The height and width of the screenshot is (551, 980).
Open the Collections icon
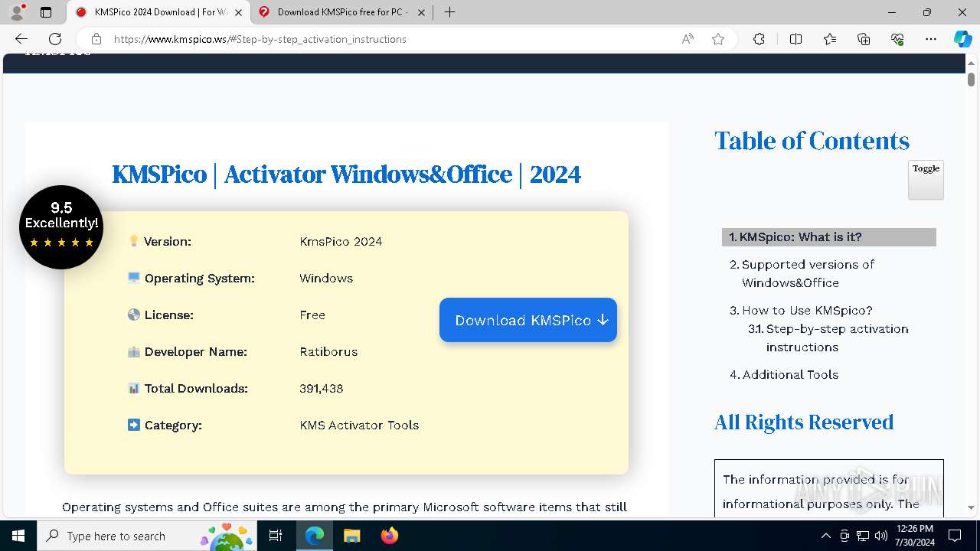864,39
